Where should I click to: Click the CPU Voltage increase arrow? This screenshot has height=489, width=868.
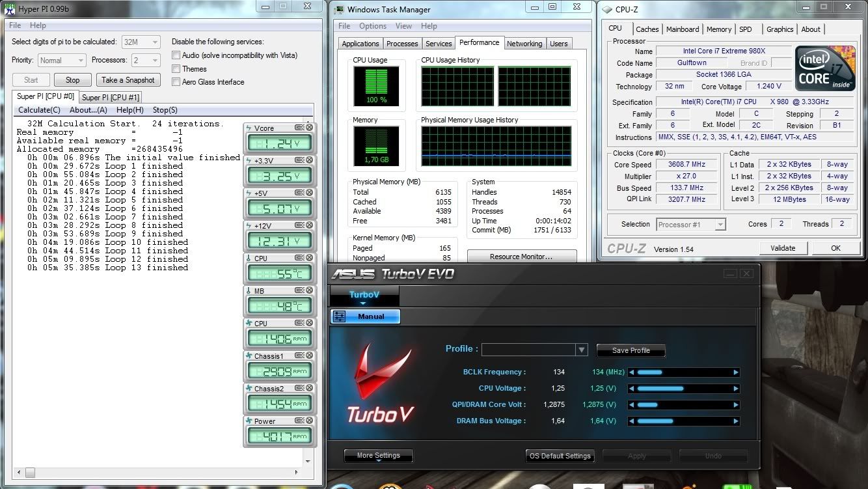[x=736, y=389]
